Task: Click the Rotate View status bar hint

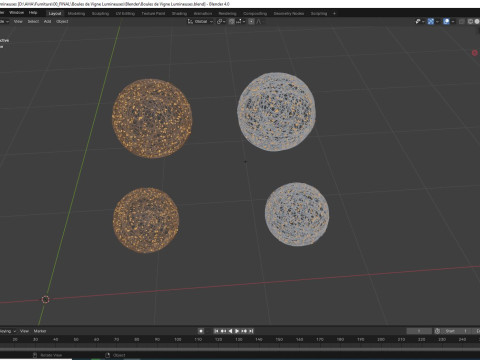Action: pyautogui.click(x=48, y=355)
